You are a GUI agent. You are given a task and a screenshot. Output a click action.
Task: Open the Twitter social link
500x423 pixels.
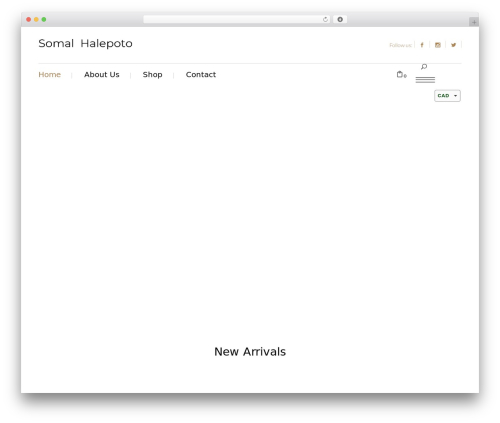(x=453, y=45)
